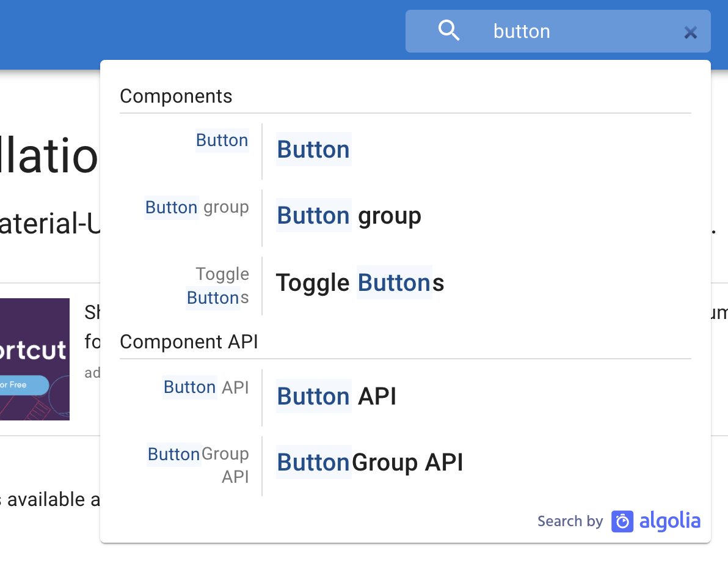This screenshot has height=572, width=728.
Task: Select the small gray "Button group" category label
Action: (197, 208)
